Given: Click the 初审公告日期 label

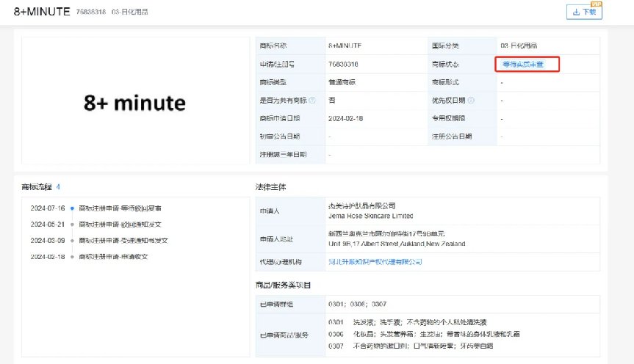Looking at the screenshot, I should point(280,136).
